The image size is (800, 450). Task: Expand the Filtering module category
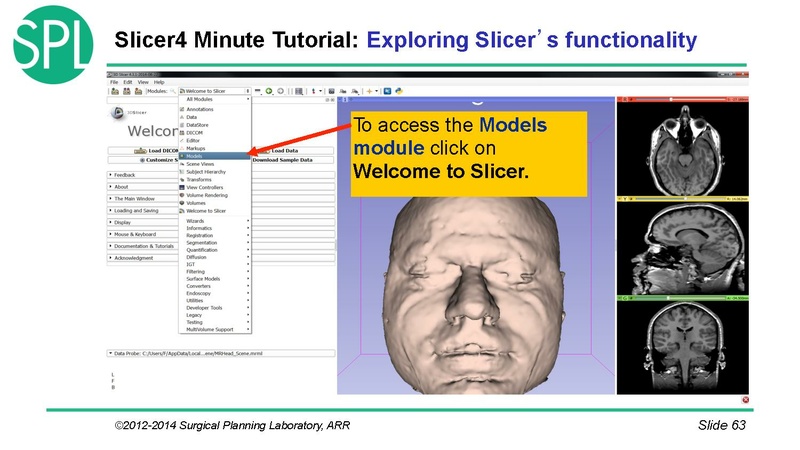coord(215,272)
